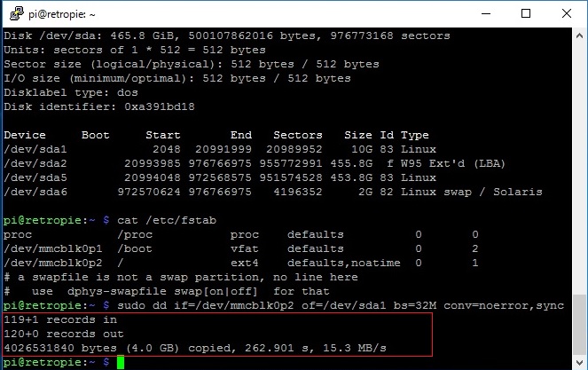This screenshot has height=370, width=588.
Task: Click disk identifier '0xa391bd18'
Action: tap(160, 107)
